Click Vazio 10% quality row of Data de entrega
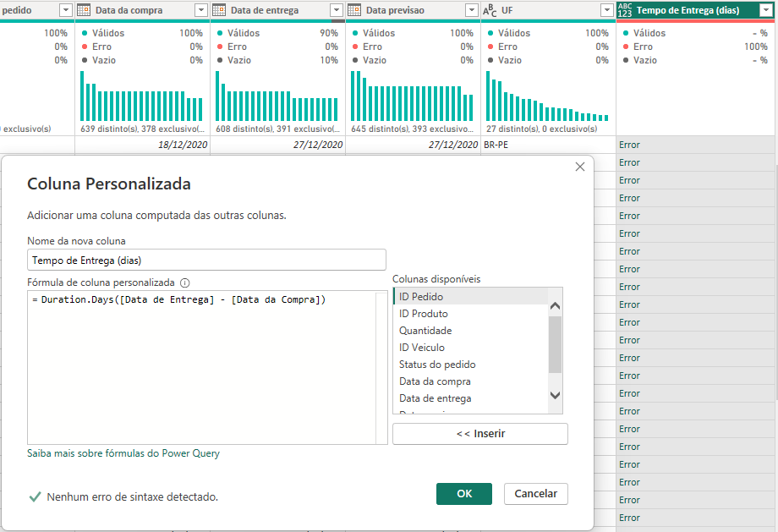778x532 pixels. coord(278,60)
